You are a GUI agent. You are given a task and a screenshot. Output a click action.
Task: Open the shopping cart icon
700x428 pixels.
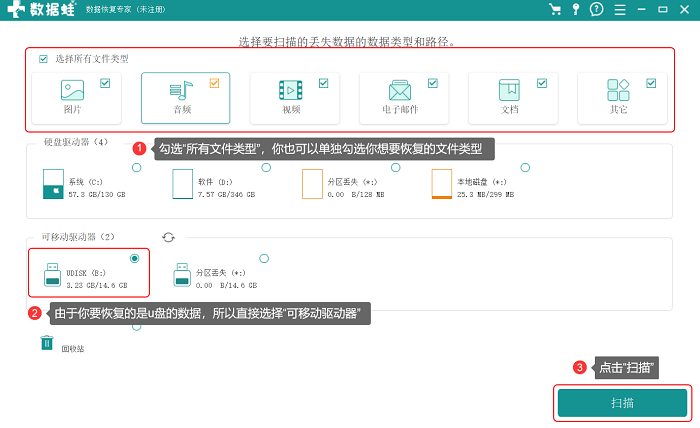(555, 9)
